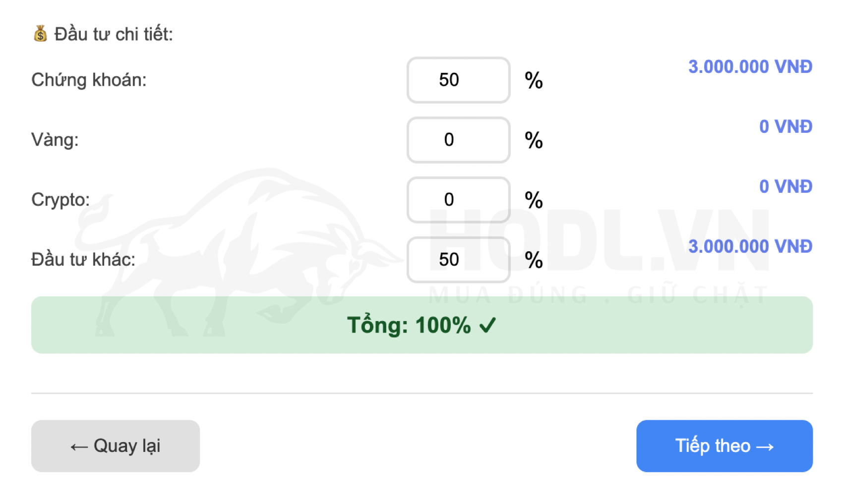Click the Vàng 0 VNĐ amount
843x504 pixels.
point(785,126)
